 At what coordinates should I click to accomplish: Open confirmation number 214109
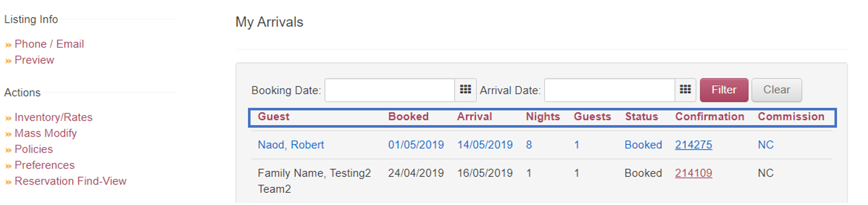693,173
